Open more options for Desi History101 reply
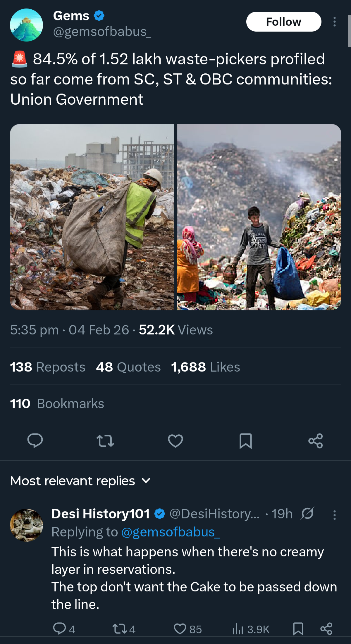351x644 pixels. [335, 515]
